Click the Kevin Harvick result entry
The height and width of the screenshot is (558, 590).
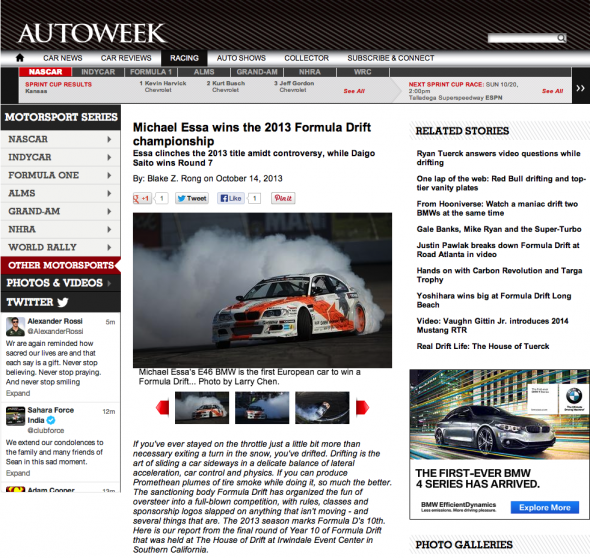163,87
